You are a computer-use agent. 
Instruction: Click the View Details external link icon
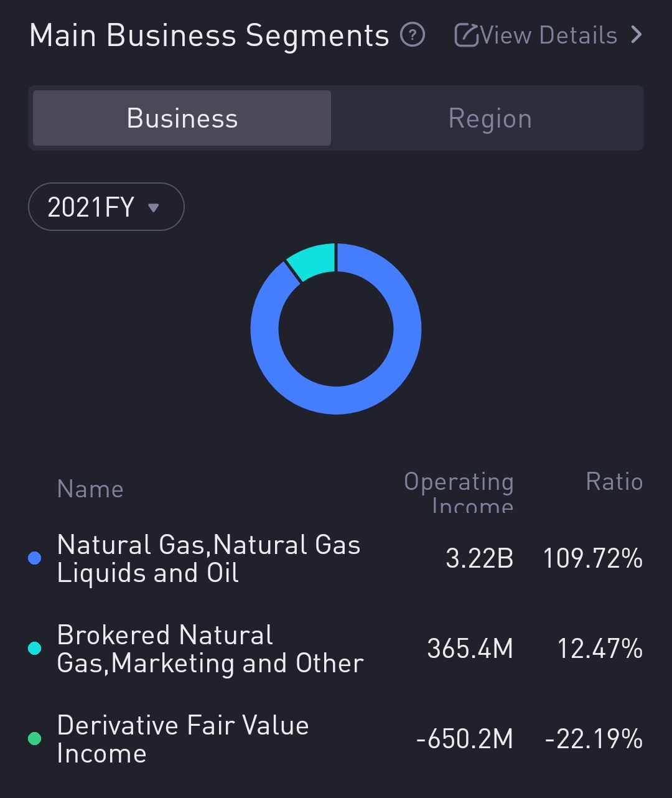pos(465,35)
